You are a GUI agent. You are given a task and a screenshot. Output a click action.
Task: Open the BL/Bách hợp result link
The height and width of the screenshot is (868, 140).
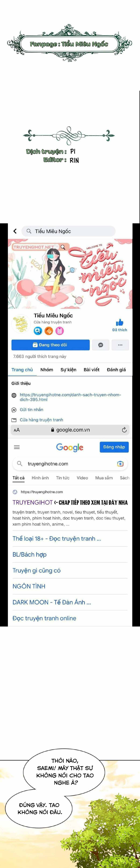pyautogui.click(x=29, y=554)
